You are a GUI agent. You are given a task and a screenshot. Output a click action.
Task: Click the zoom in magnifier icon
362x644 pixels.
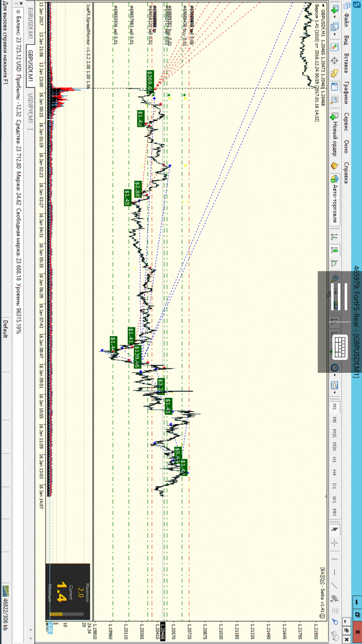pyautogui.click(x=335, y=278)
